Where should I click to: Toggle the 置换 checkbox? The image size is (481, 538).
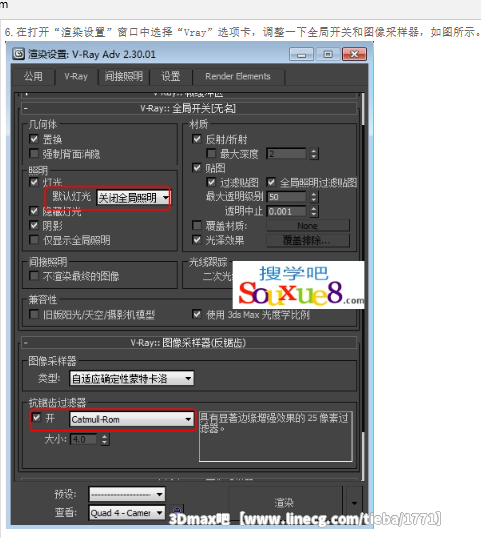coord(34,139)
